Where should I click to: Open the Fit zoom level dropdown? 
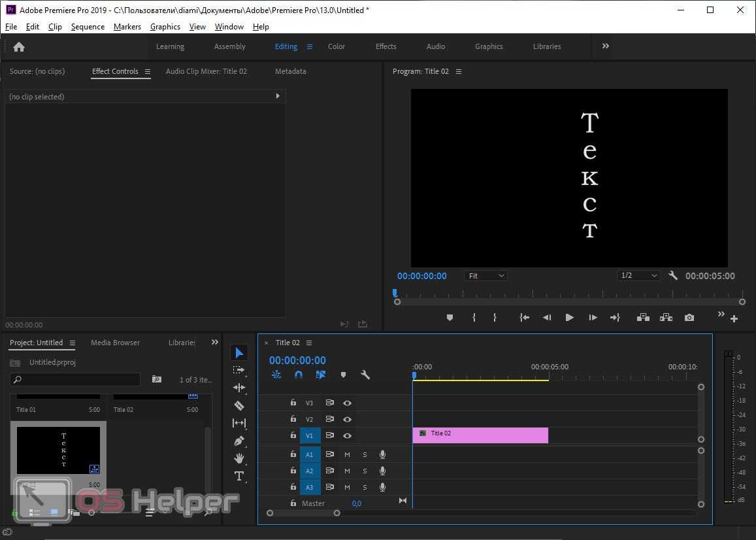click(485, 275)
